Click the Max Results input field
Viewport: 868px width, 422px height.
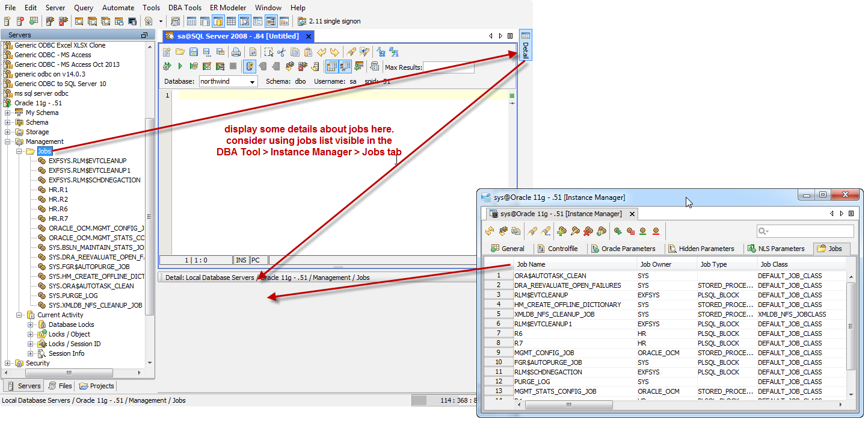click(x=448, y=67)
